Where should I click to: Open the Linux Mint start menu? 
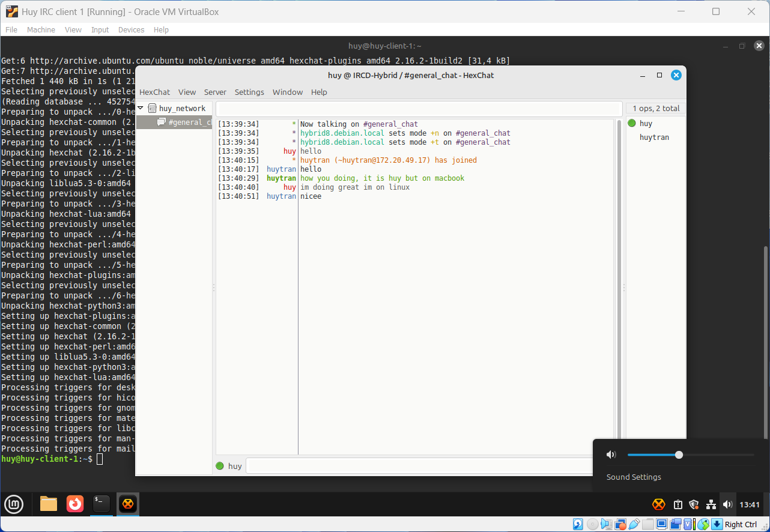pos(14,504)
